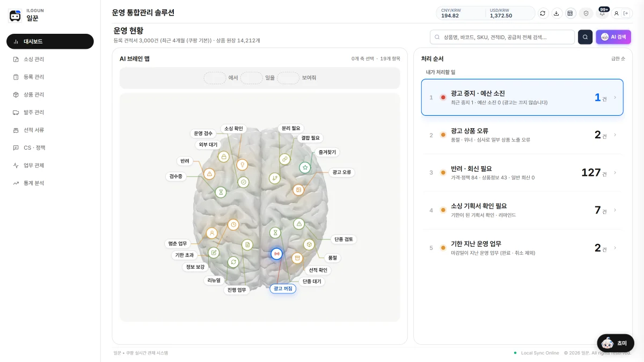644x362 pixels.
Task: Select the orange clock node on the brain
Action: 233,225
